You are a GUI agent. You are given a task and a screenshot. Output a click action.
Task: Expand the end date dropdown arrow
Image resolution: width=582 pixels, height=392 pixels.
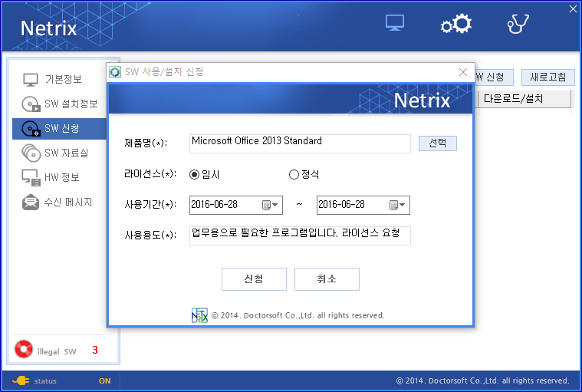[403, 205]
